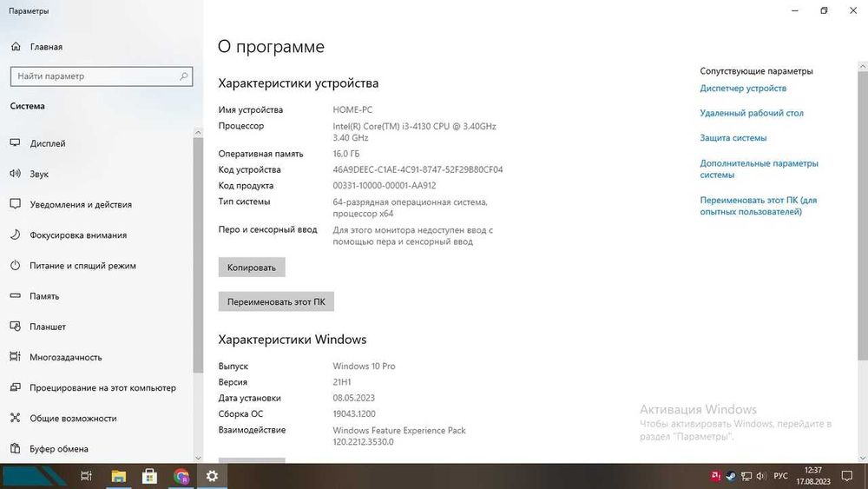The image size is (868, 489).
Task: Click sidebar scrollbar down arrow
Action: (198, 458)
